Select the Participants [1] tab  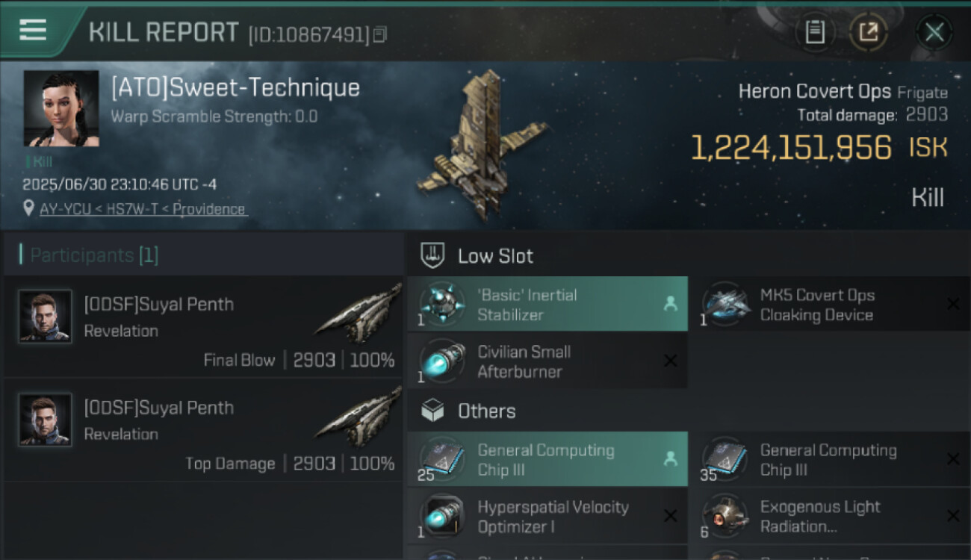(x=94, y=255)
